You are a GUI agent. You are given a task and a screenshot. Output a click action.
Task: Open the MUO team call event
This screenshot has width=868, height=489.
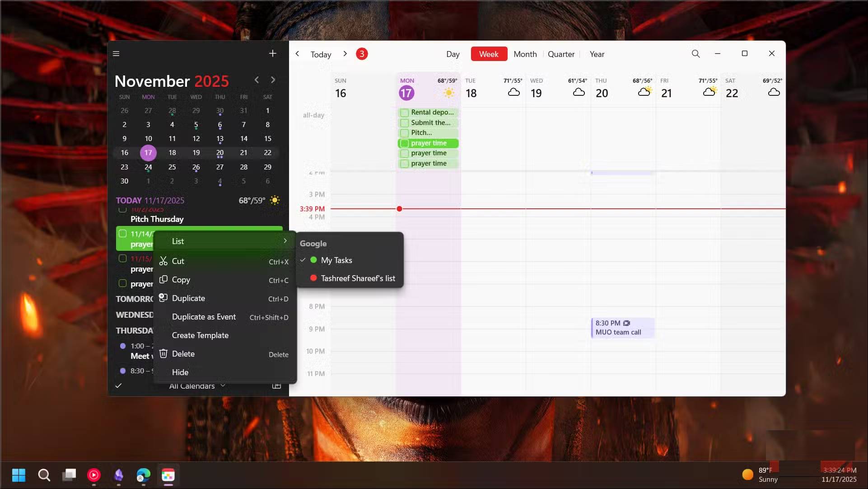pyautogui.click(x=622, y=328)
